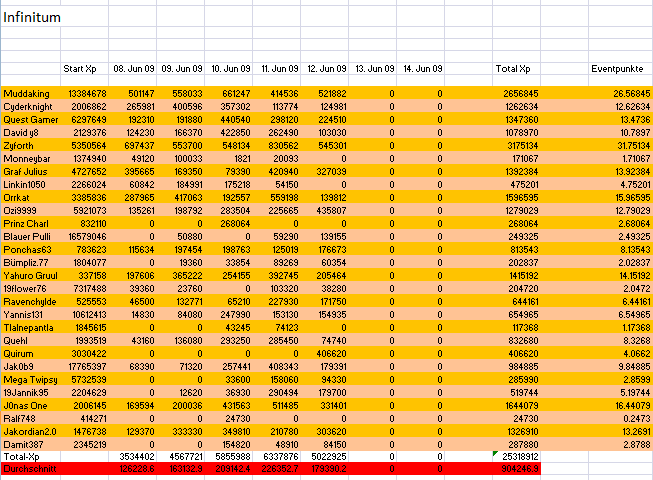
Task: Select the Quirum name cell
Action: 31,353
